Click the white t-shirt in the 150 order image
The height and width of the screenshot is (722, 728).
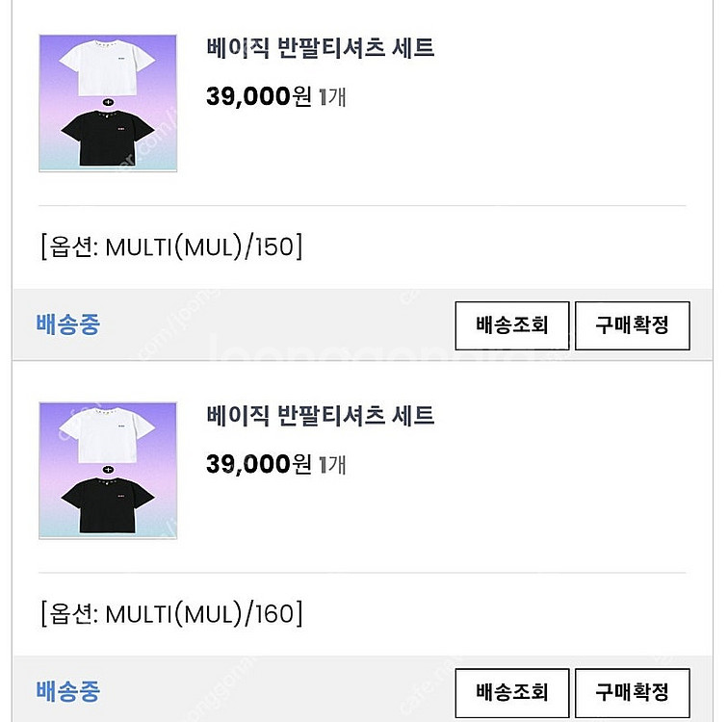(107, 67)
